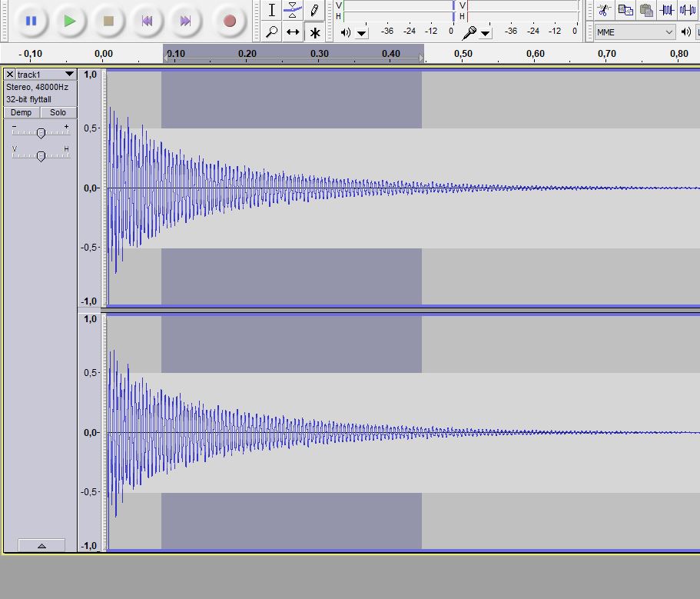
Task: Toggle Demp (mute) on track1
Action: point(22,112)
